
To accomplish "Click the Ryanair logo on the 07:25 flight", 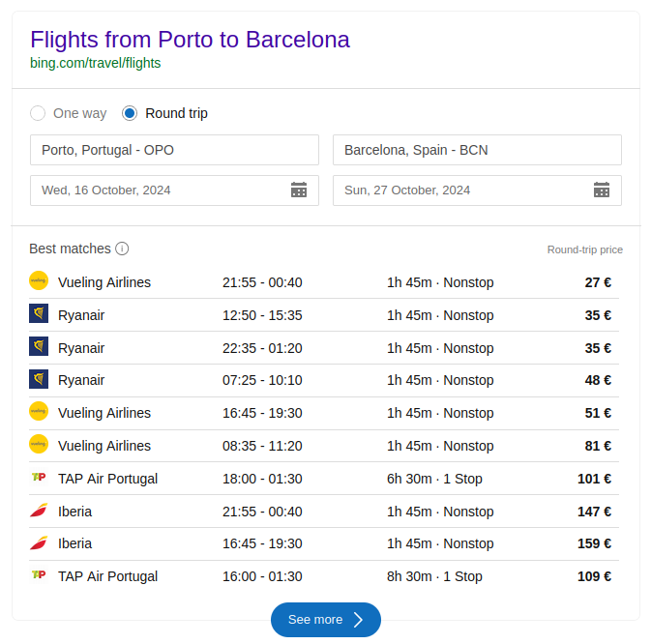I will click(x=39, y=380).
